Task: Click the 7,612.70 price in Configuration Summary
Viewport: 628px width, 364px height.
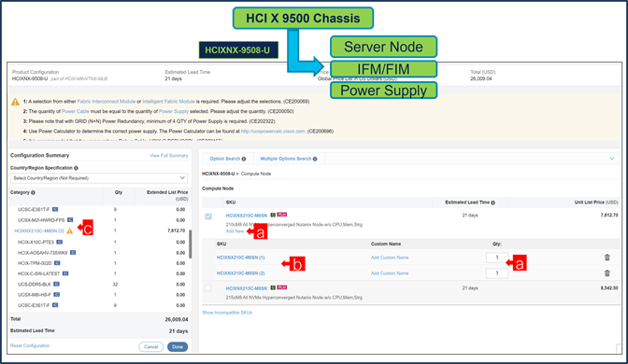Action: click(177, 231)
